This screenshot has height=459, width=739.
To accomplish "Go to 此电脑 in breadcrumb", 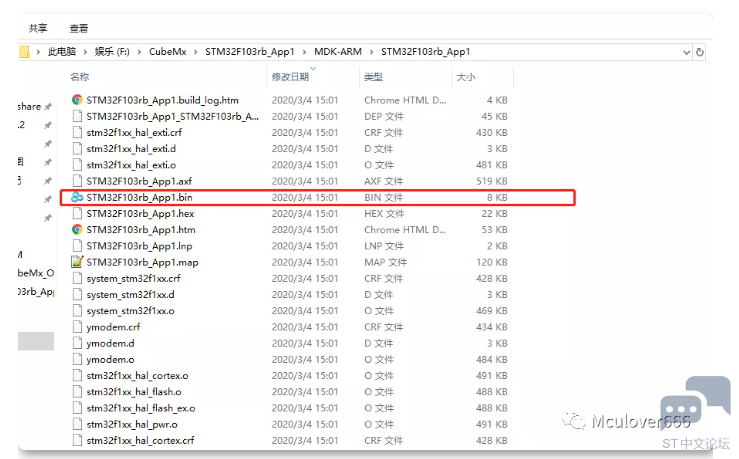I will pyautogui.click(x=62, y=52).
